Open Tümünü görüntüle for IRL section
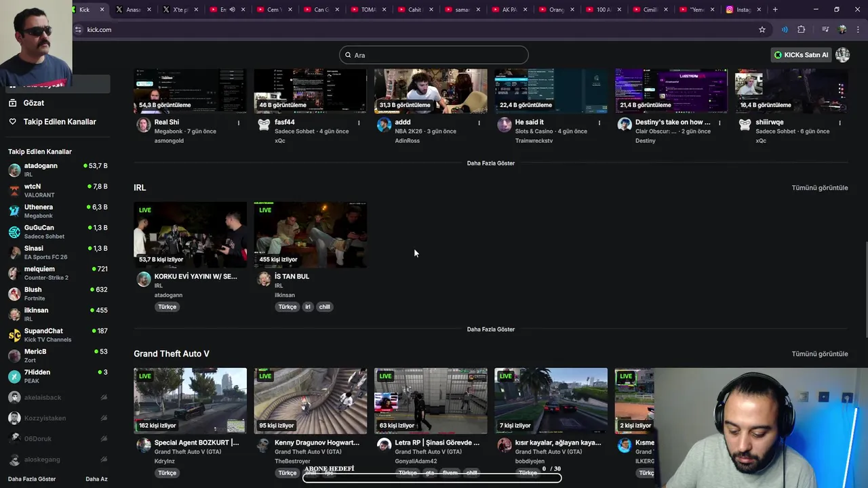 [x=820, y=188]
